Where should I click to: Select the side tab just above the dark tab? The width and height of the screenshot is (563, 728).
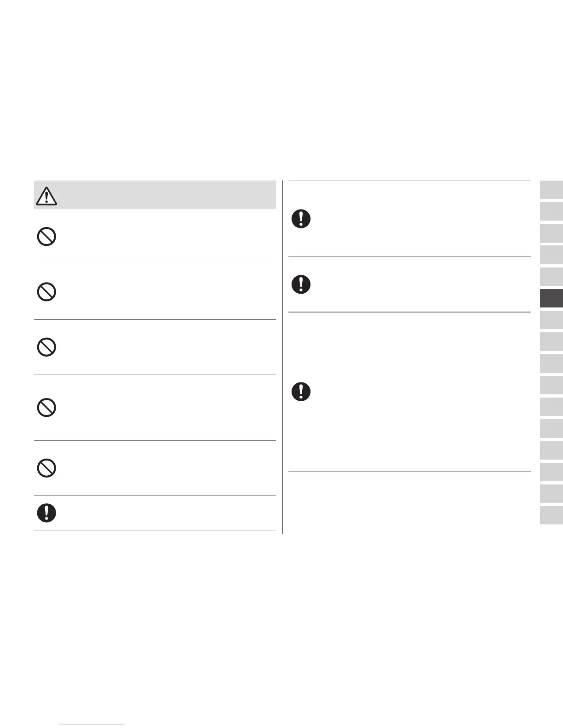(x=552, y=277)
